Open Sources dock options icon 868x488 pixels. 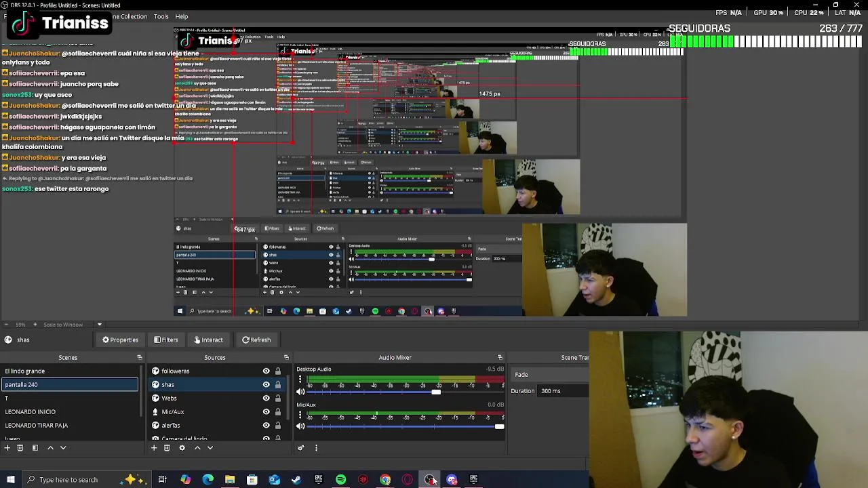pos(286,357)
